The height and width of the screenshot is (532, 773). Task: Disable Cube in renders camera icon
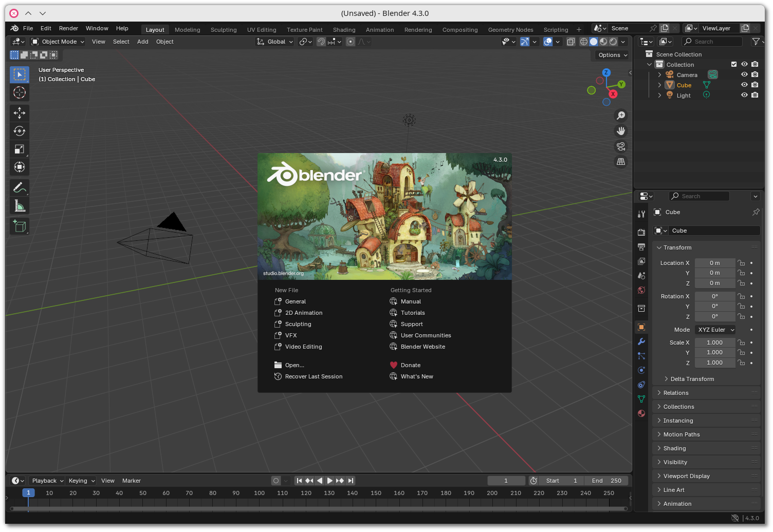[x=754, y=85]
